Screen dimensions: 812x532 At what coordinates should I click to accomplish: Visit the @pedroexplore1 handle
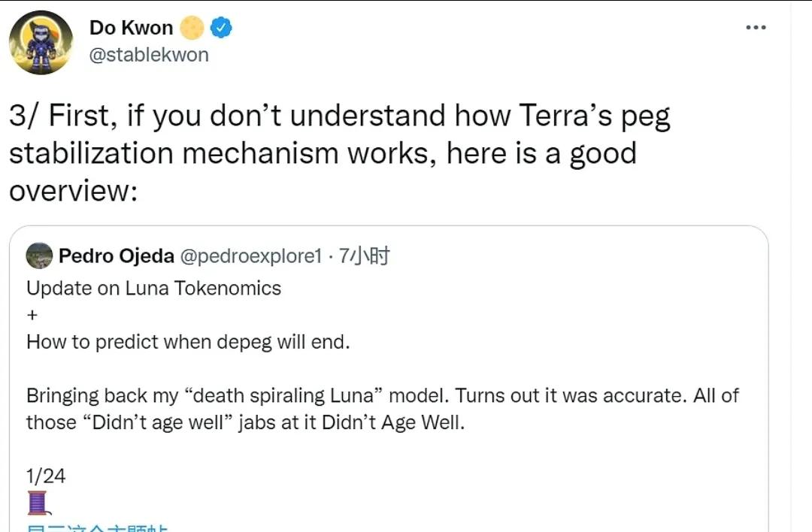pos(251,256)
